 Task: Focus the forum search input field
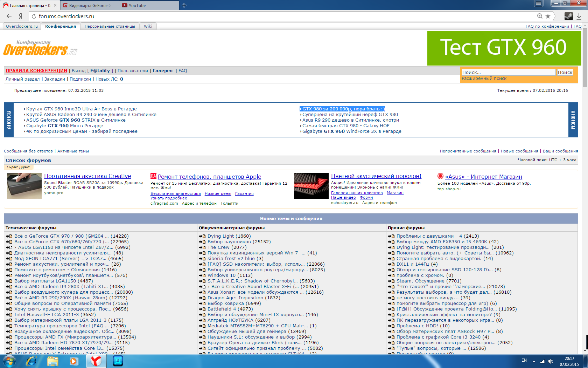click(x=508, y=72)
